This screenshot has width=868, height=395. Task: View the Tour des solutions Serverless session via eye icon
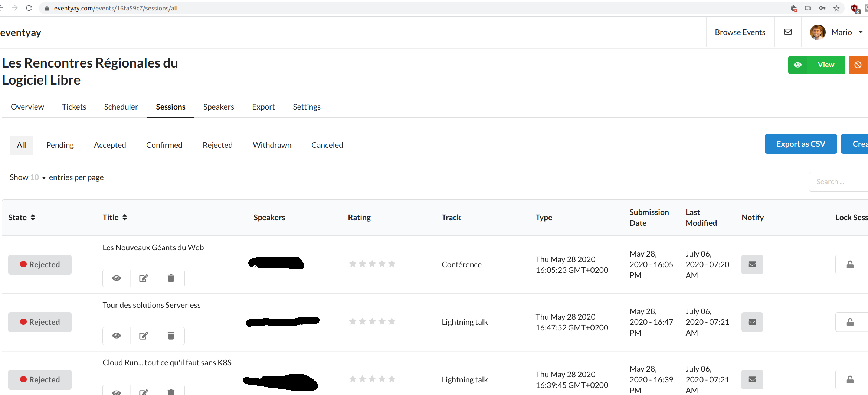click(117, 336)
